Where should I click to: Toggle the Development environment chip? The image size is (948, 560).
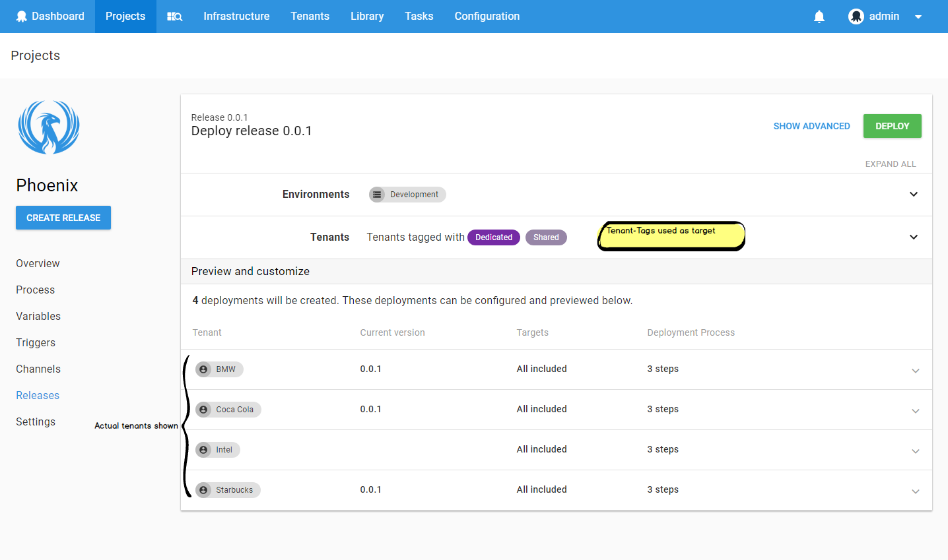click(407, 194)
